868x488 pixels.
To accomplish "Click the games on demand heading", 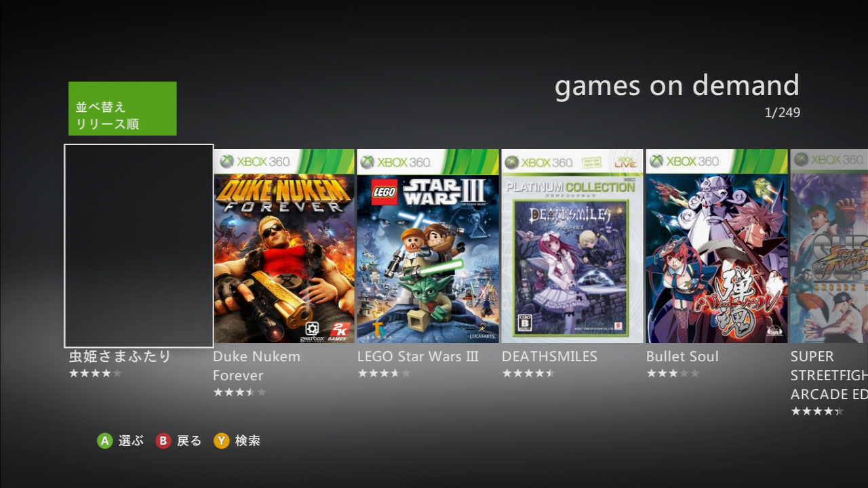I will [x=677, y=85].
